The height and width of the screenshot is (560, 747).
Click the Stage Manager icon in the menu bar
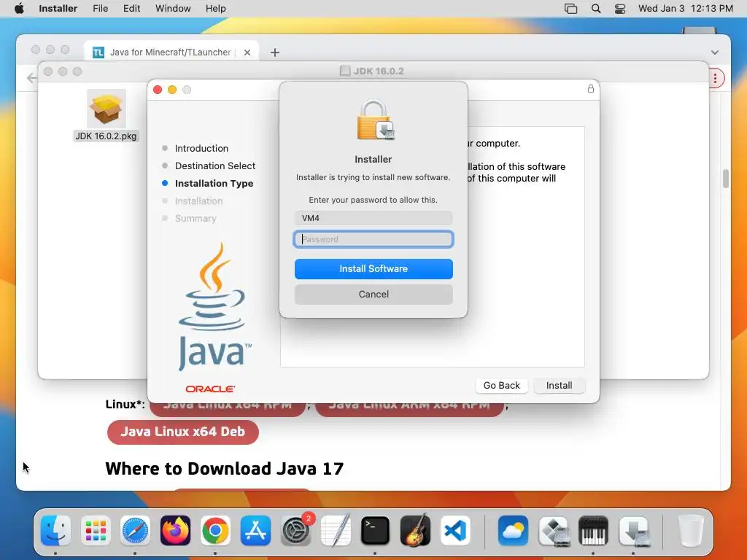click(x=570, y=9)
